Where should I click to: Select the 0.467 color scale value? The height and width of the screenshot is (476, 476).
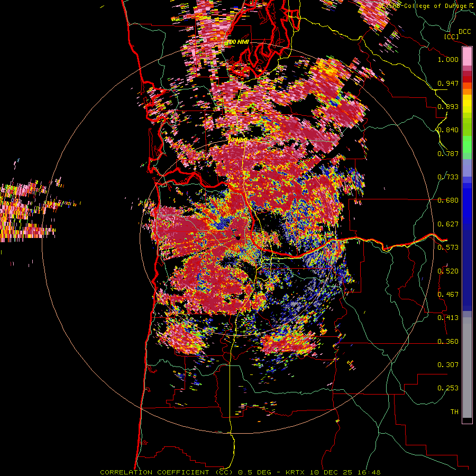point(448,295)
